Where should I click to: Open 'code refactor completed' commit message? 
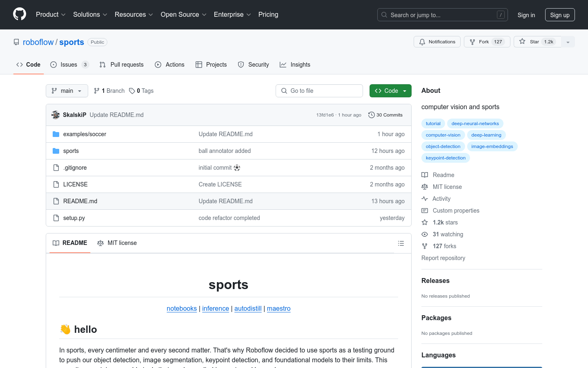(x=229, y=218)
